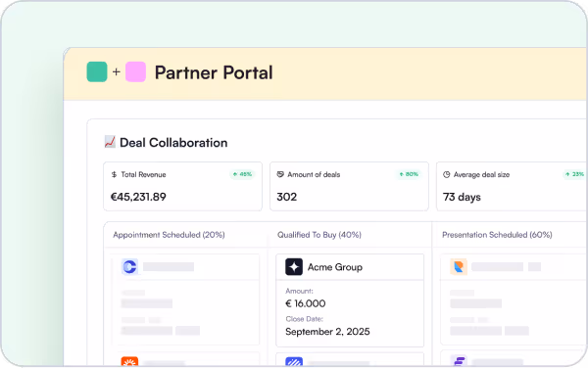
Task: Click the September 2, 2025 close date
Action: coord(327,332)
